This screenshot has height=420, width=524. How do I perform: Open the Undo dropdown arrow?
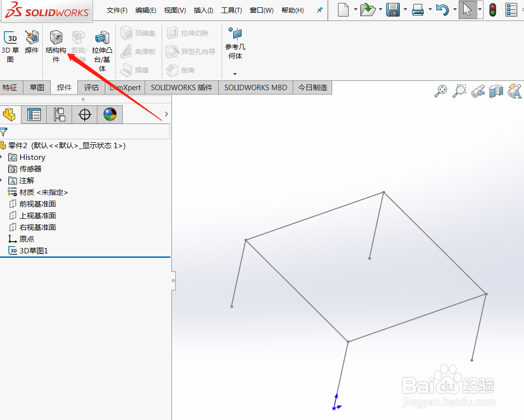point(455,9)
